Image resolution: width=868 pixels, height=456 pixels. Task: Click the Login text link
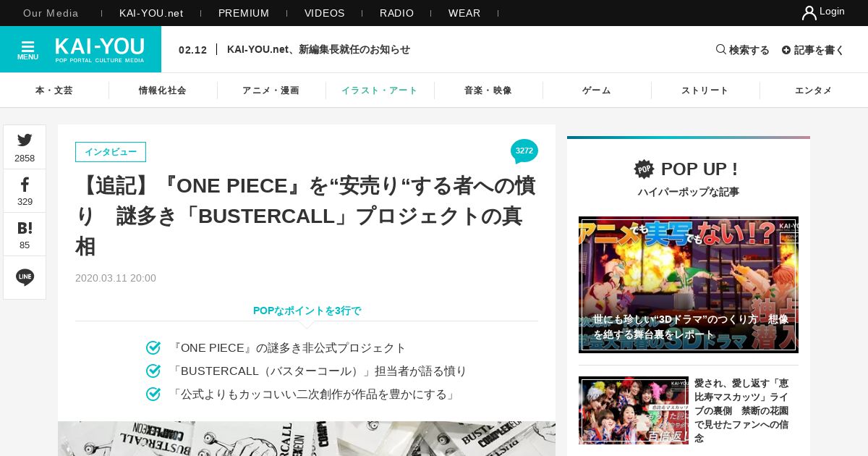click(832, 11)
